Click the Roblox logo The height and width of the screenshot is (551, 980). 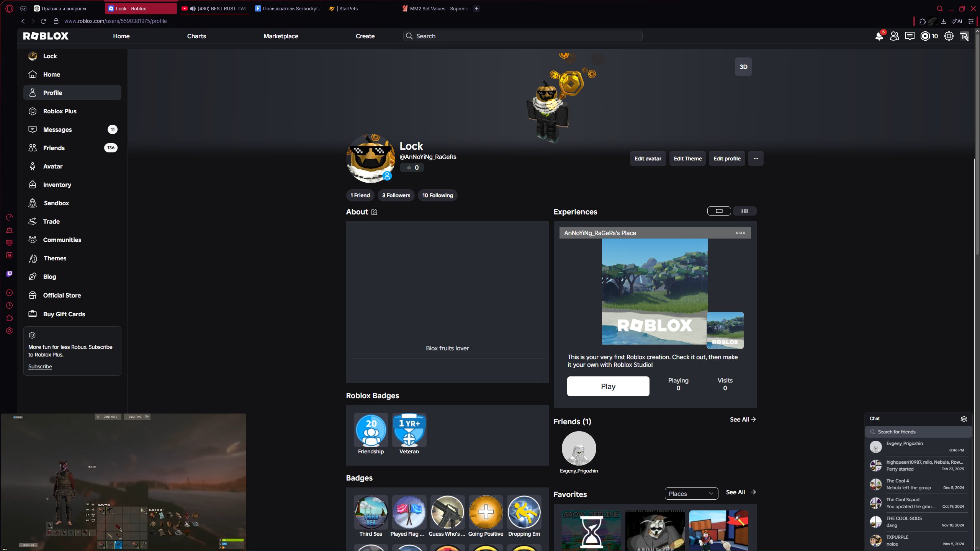pyautogui.click(x=46, y=36)
